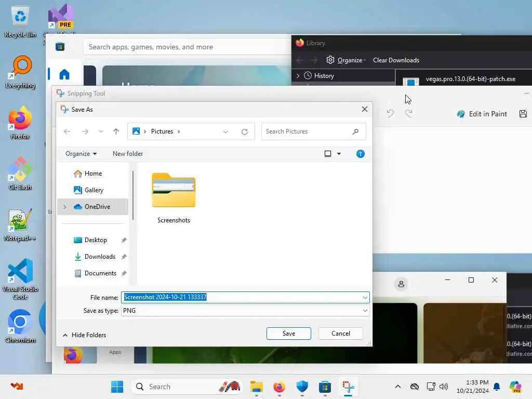Go back using the Save As back arrow
Viewport: 532px width, 399px height.
point(67,131)
